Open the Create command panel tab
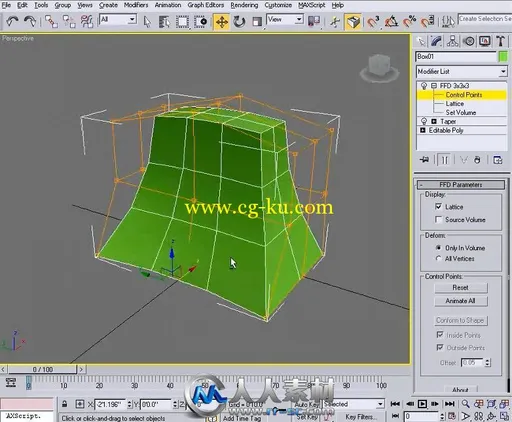 click(x=421, y=41)
